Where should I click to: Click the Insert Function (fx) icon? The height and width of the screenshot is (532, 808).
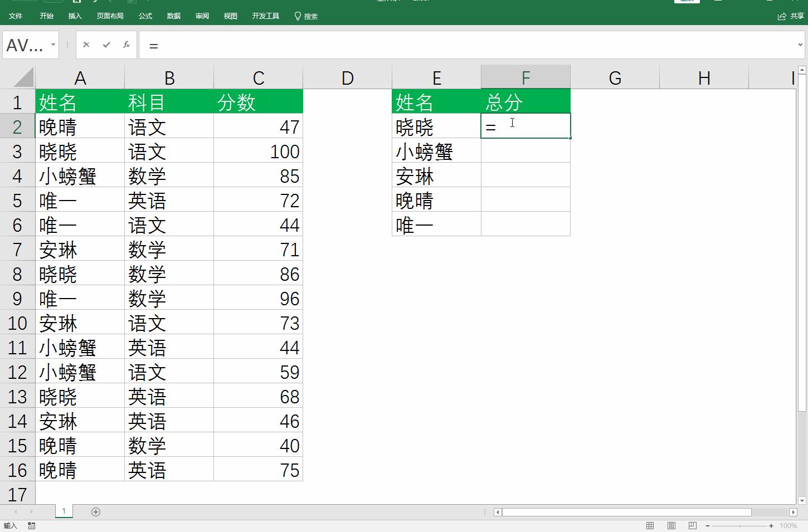click(x=126, y=45)
